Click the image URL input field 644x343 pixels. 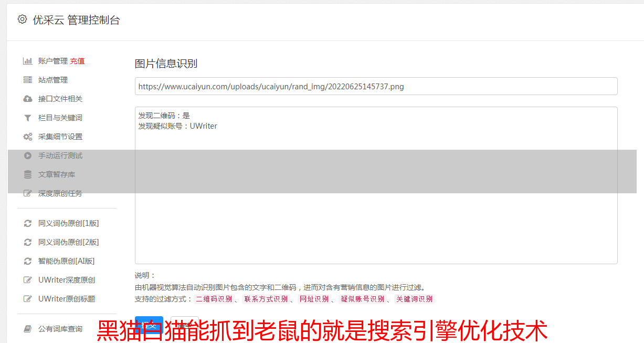pyautogui.click(x=376, y=86)
